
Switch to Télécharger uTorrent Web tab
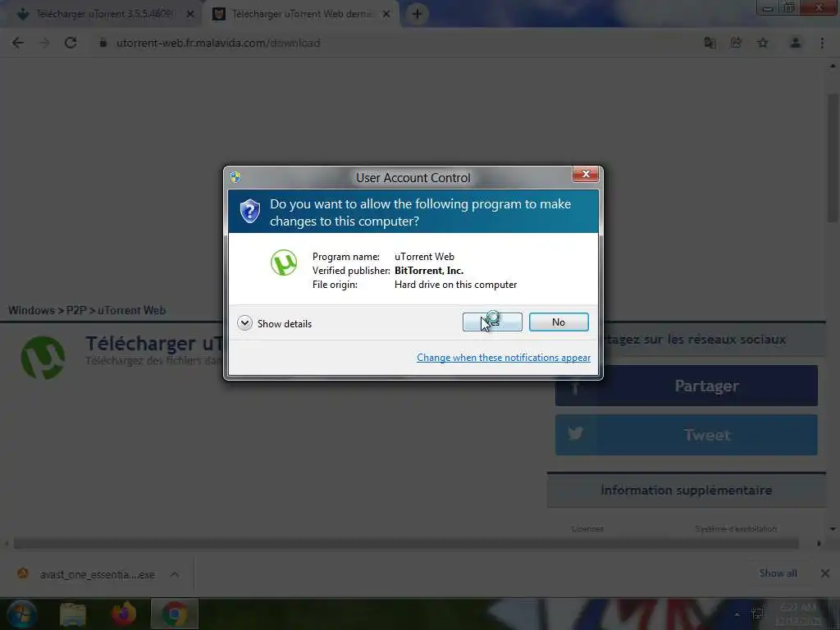click(x=303, y=14)
